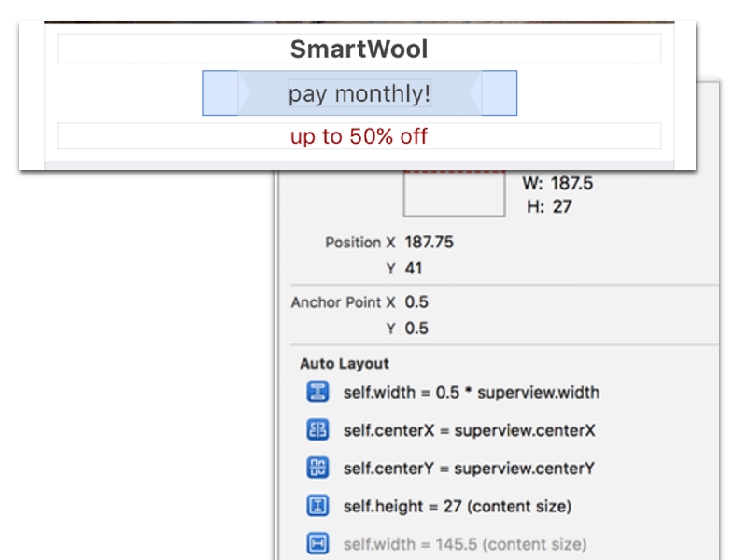Click the left blue padding area of the selected view
This screenshot has width=747, height=560.
(219, 93)
